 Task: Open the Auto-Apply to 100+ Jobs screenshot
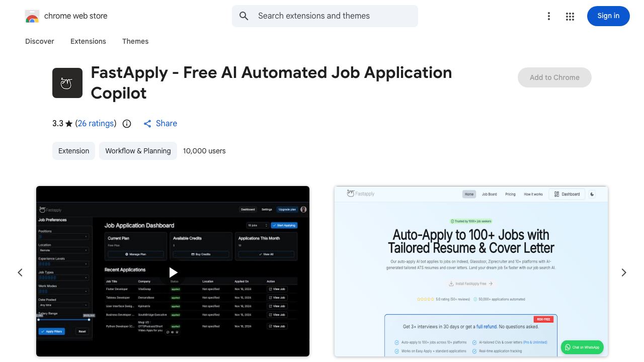(471, 271)
